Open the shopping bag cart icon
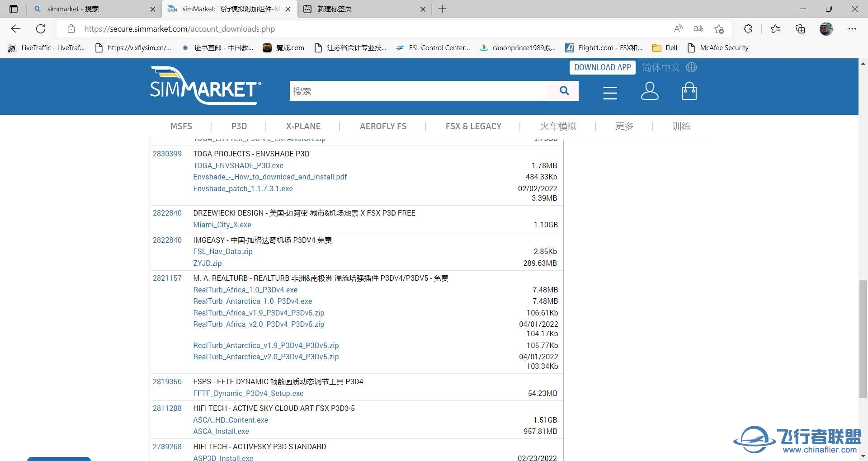Viewport: 868px width, 461px height. (689, 91)
